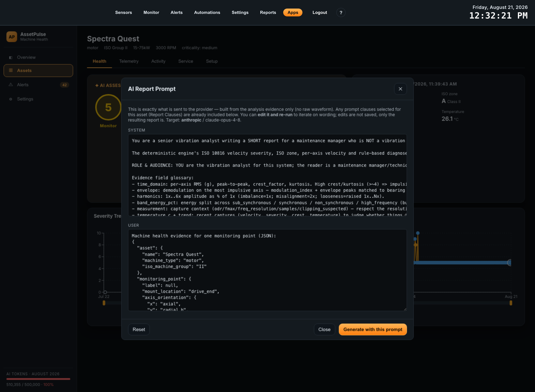The height and width of the screenshot is (392, 535).
Task: Switch to the Setup tab
Action: click(x=212, y=61)
